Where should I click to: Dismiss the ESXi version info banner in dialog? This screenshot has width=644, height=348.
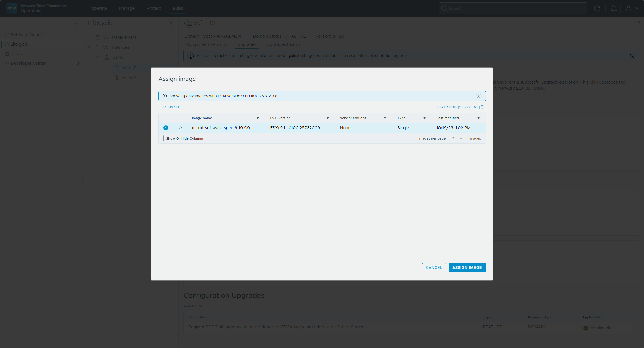click(x=478, y=96)
